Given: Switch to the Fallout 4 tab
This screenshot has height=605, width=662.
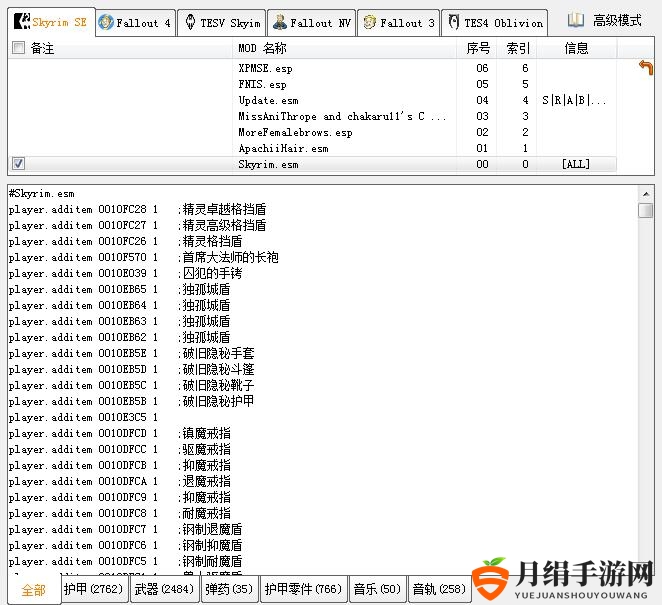Looking at the screenshot, I should 135,22.
